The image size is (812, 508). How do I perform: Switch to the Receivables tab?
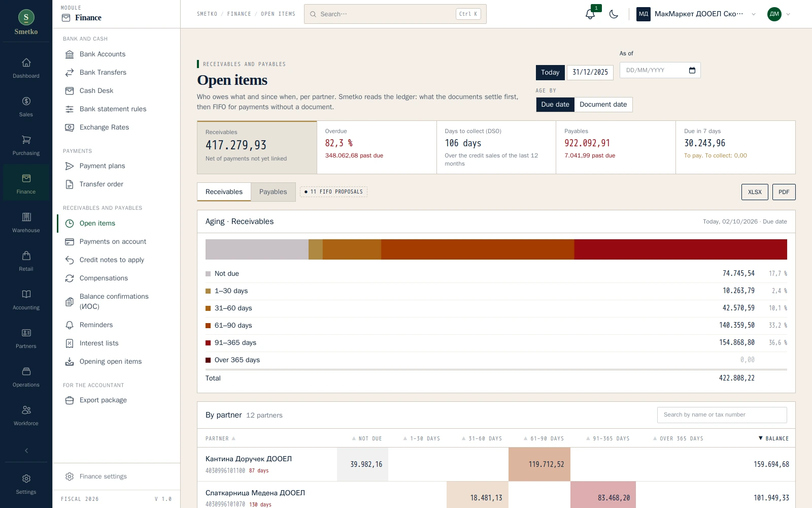pos(224,192)
